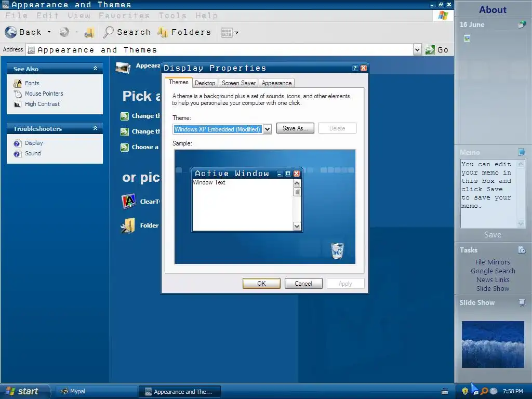Click the Recycle Bin icon in sample preview
The height and width of the screenshot is (399, 532).
pyautogui.click(x=337, y=251)
